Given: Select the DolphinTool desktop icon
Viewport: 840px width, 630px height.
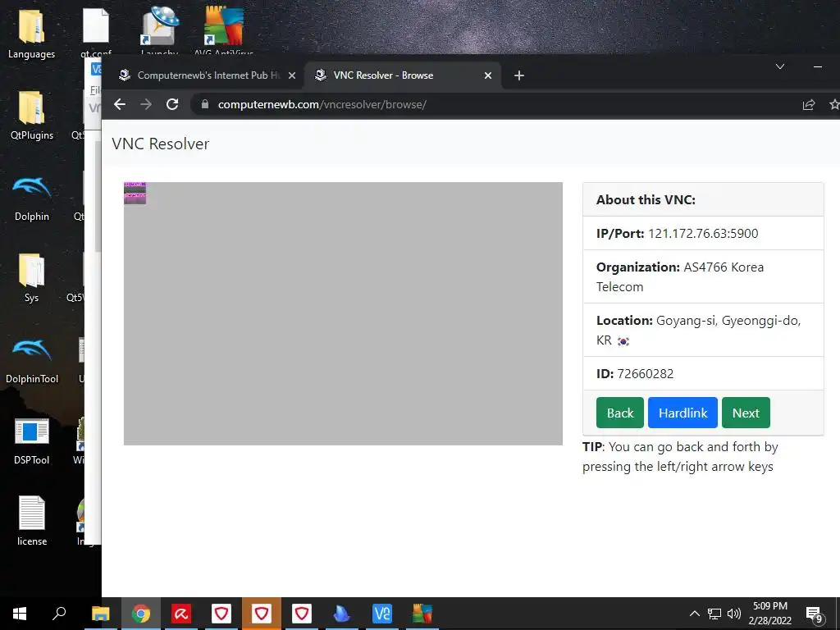Looking at the screenshot, I should [x=32, y=359].
